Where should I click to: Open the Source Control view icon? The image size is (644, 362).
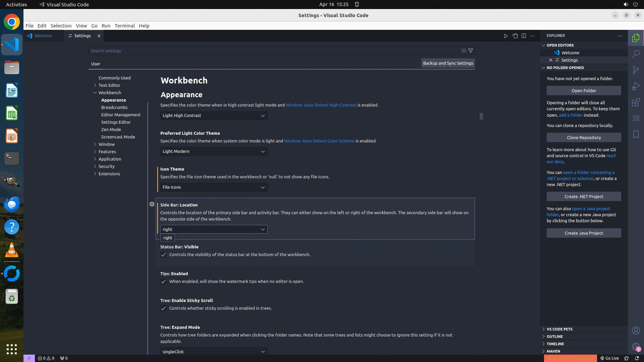coord(636,70)
